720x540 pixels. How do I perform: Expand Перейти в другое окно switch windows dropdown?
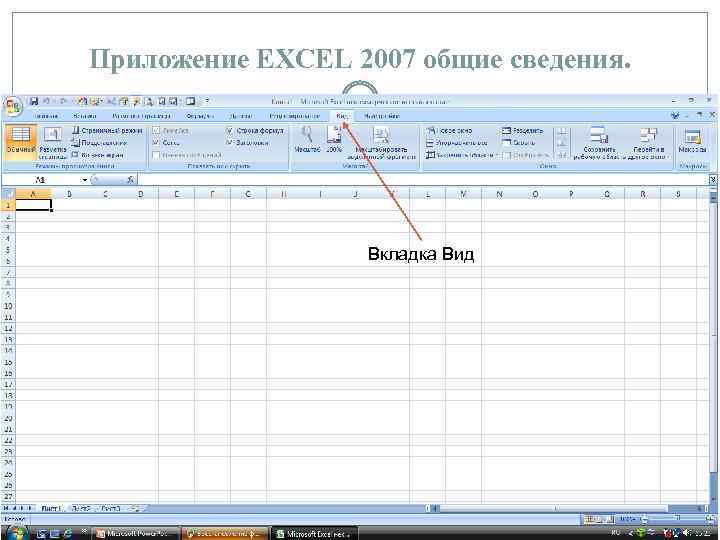tap(649, 143)
